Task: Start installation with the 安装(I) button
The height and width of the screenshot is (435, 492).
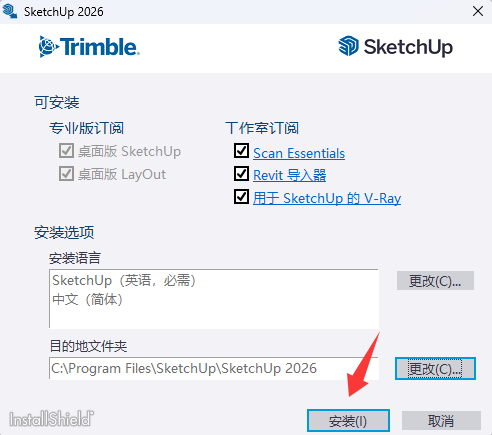Action: click(x=348, y=421)
